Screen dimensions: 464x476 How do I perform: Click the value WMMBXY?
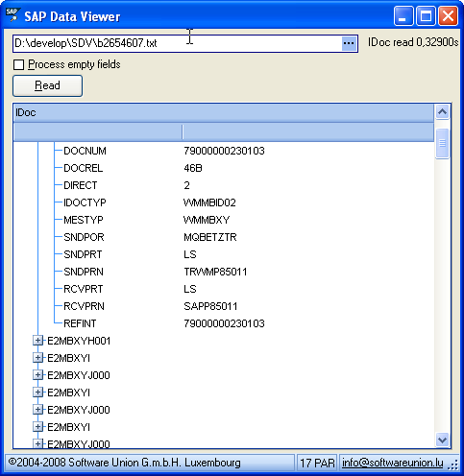pyautogui.click(x=207, y=220)
